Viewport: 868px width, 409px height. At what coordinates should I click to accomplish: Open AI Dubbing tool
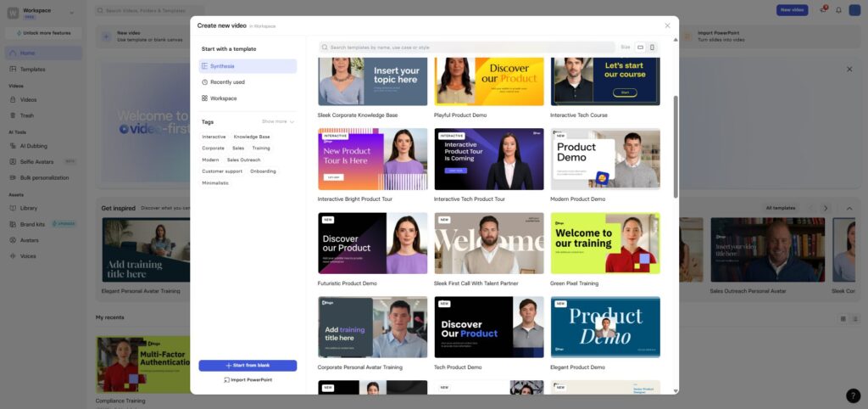tap(43, 146)
